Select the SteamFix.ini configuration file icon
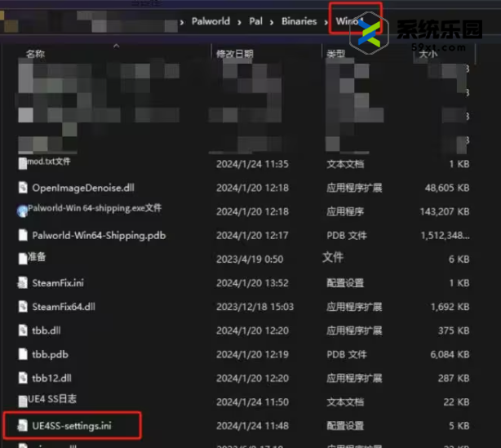Image resolution: width=501 pixels, height=448 pixels. [23, 283]
